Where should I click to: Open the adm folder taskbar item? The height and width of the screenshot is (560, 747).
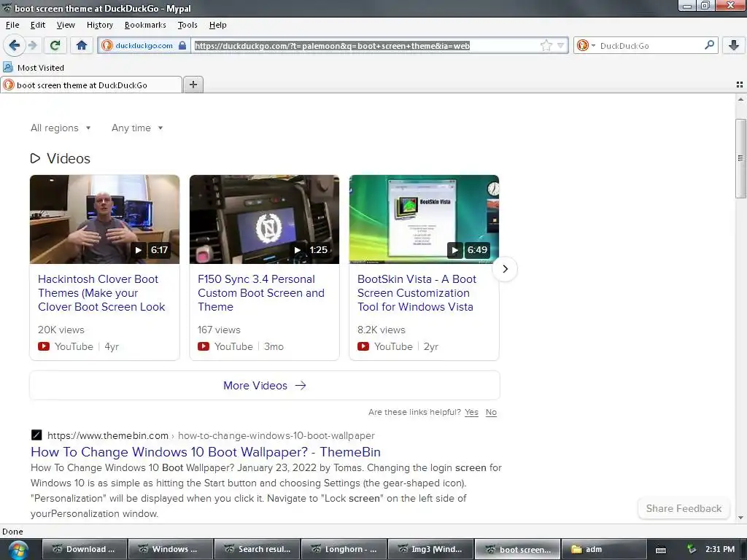[x=603, y=550]
